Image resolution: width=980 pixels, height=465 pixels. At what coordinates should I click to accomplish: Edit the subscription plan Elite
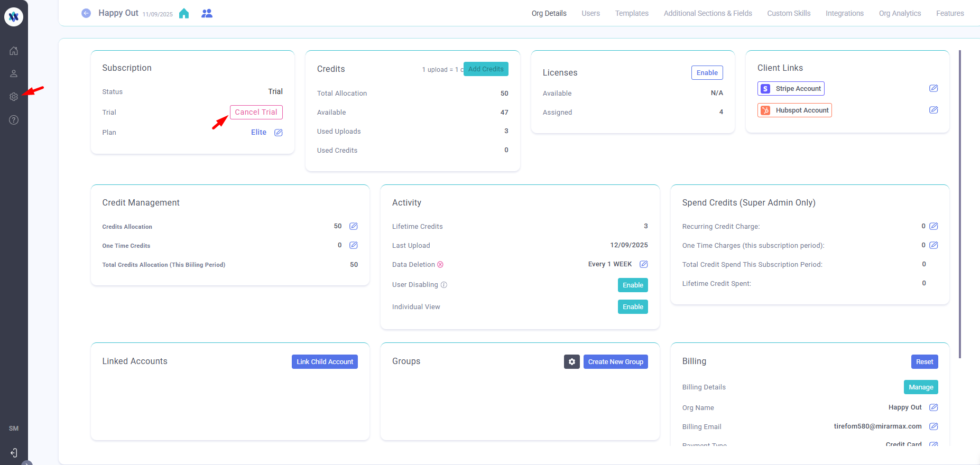pos(279,133)
